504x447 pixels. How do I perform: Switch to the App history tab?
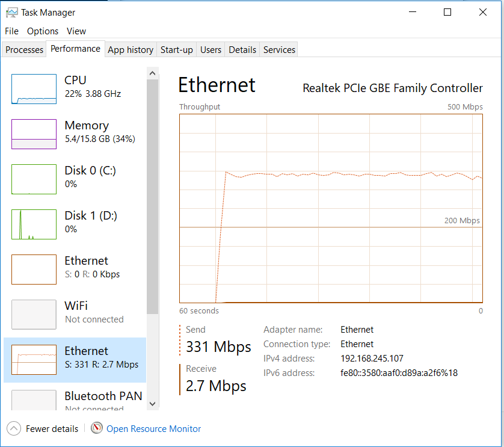(x=130, y=49)
